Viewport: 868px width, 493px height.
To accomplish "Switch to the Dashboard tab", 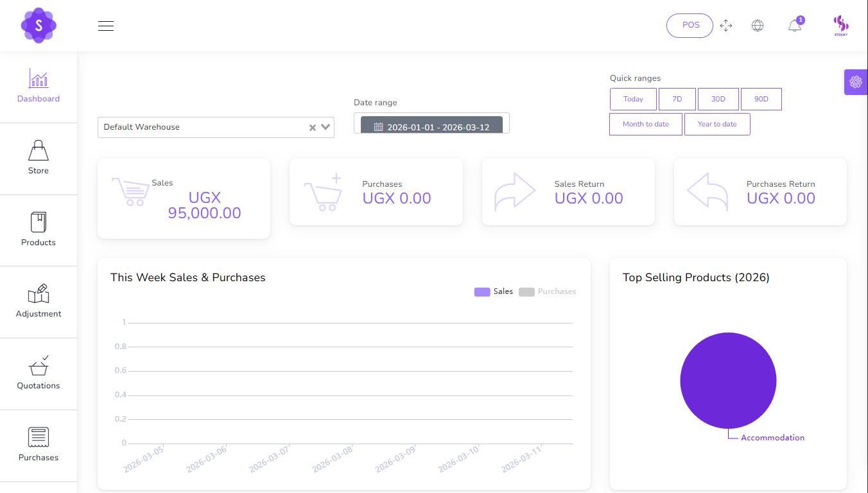I will pos(38,87).
